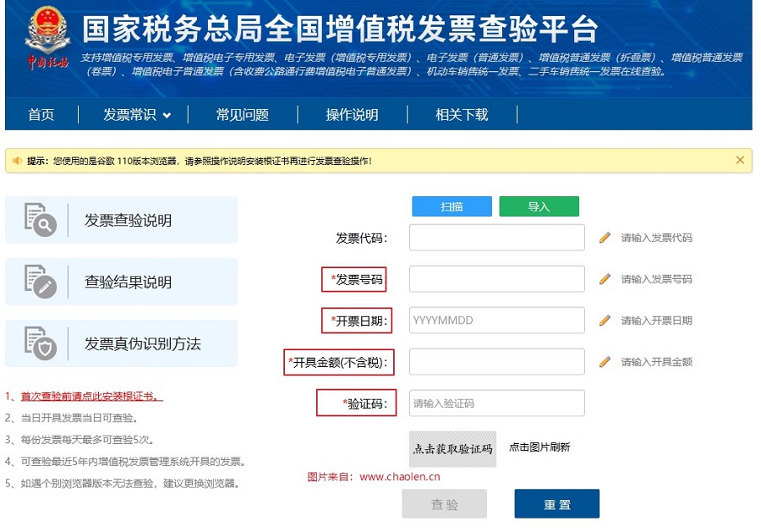
Task: Click the note about 最近5年内 invoices
Action: (126, 461)
